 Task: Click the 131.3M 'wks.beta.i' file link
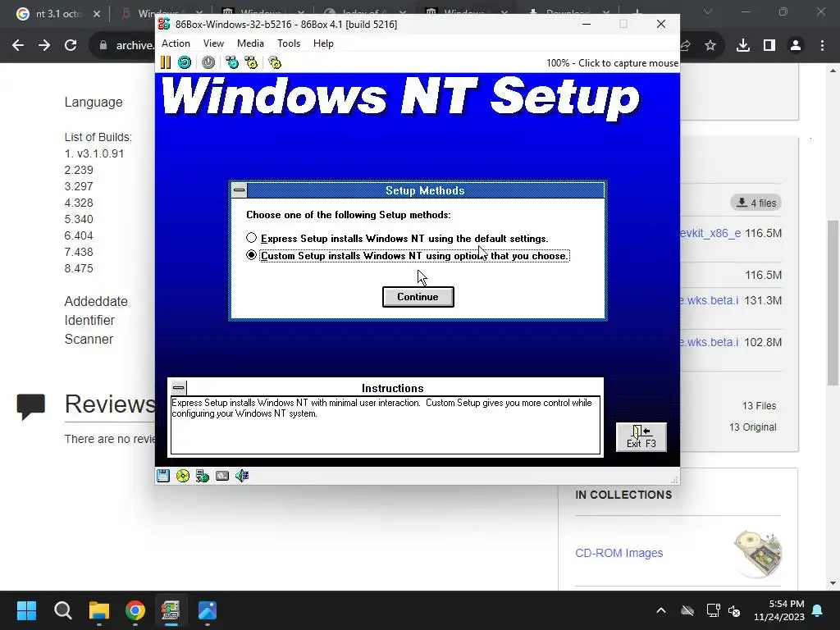pyautogui.click(x=710, y=300)
